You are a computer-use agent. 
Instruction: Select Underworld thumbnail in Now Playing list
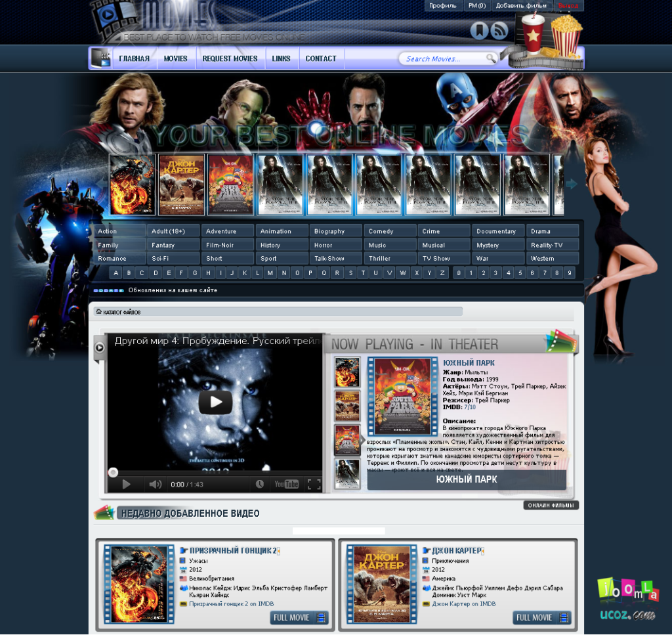[x=347, y=473]
